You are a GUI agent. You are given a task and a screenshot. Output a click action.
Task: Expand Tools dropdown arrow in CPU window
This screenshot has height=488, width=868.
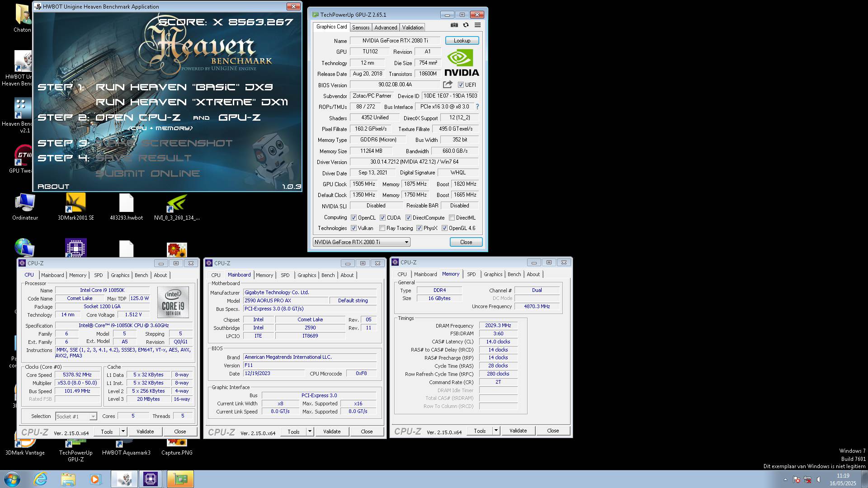click(123, 432)
